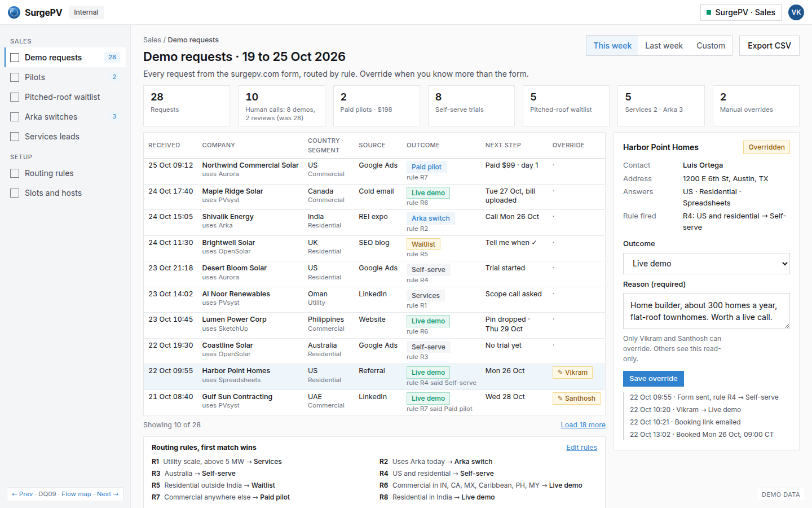The height and width of the screenshot is (508, 812).
Task: Open Pilots in the sidebar
Action: pos(65,77)
